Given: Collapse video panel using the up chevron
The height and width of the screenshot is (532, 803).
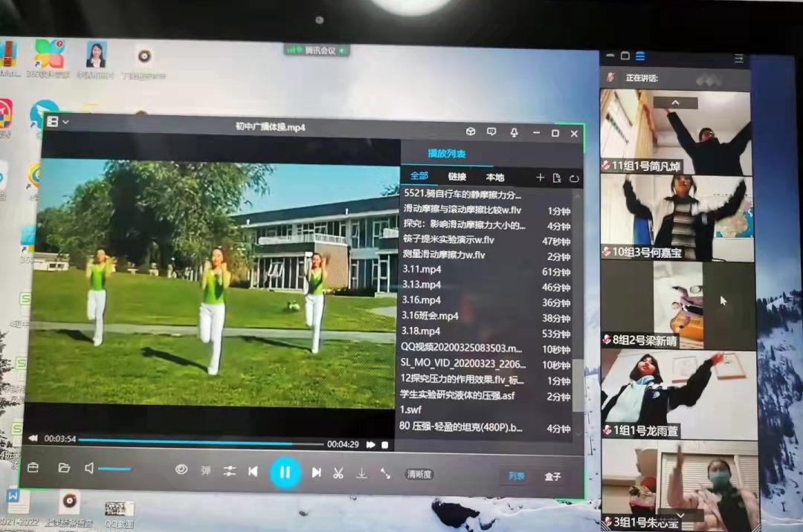Looking at the screenshot, I should 675,103.
